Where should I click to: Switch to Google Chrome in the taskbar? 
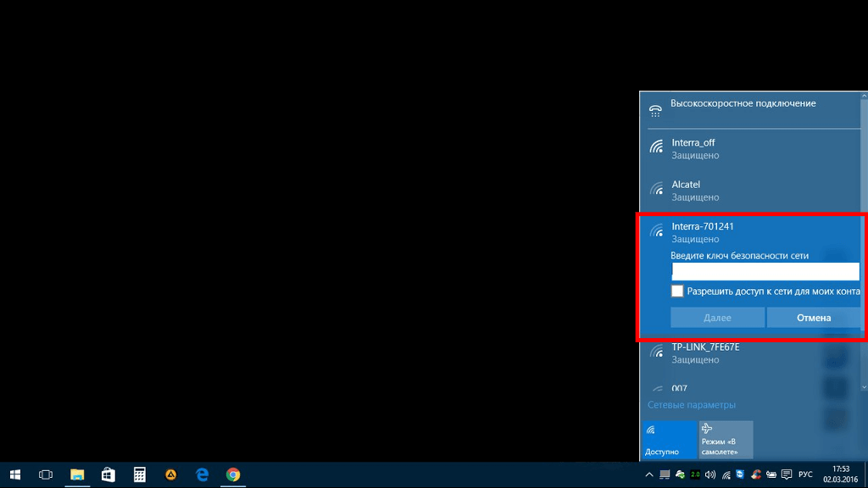(233, 474)
